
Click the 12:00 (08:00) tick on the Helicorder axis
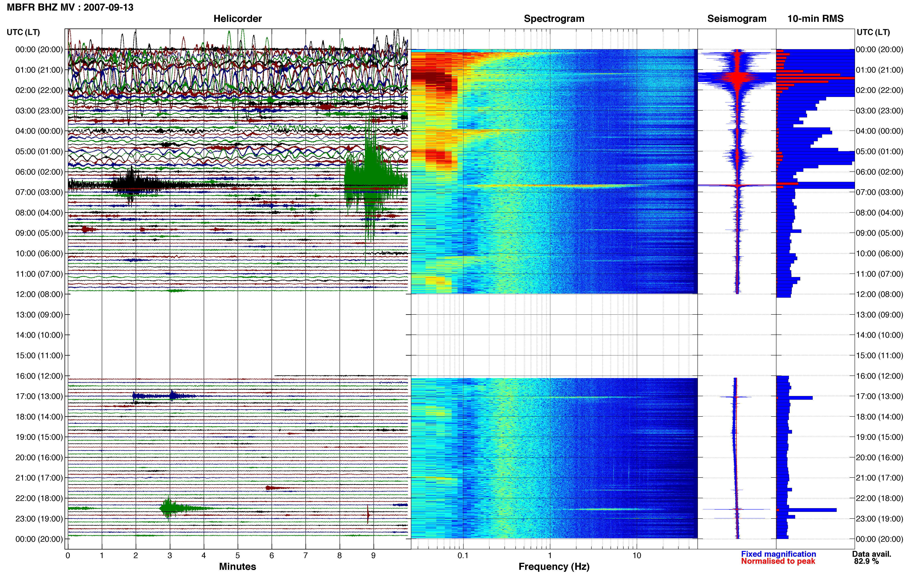[39, 294]
